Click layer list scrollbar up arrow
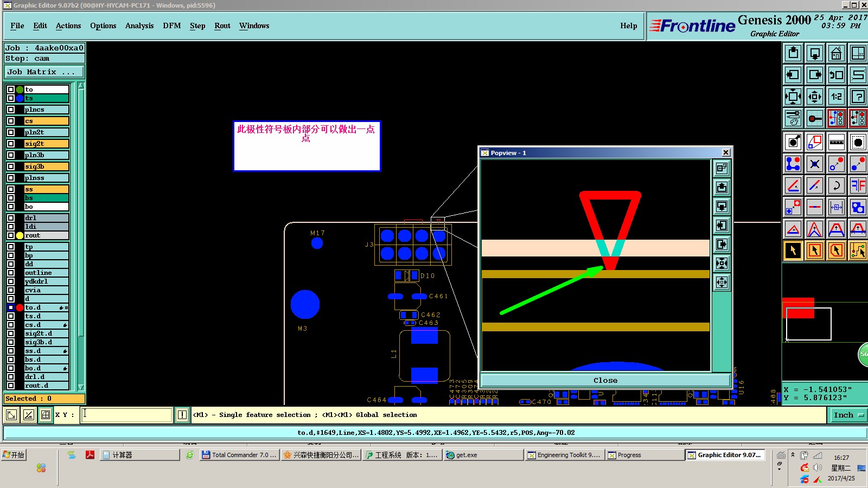 pyautogui.click(x=81, y=86)
